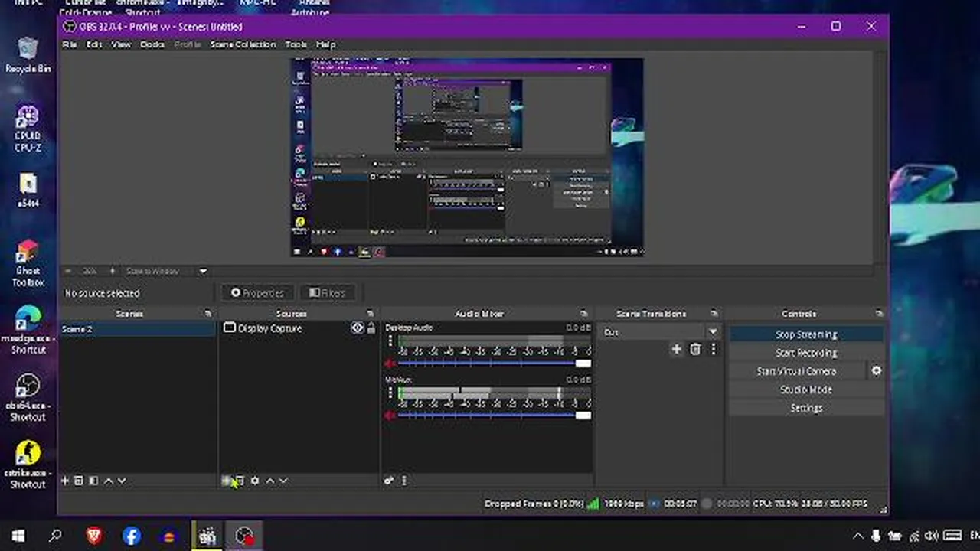This screenshot has width=980, height=551.
Task: Open the Windows Start menu
Action: pyautogui.click(x=18, y=536)
